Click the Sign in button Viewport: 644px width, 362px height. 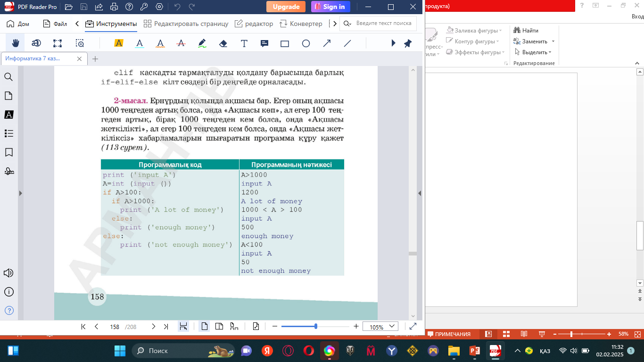coord(330,7)
